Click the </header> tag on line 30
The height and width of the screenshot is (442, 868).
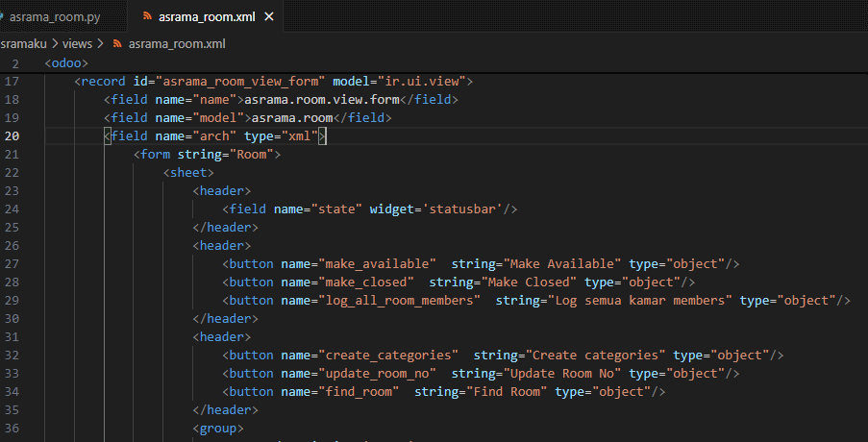[225, 319]
